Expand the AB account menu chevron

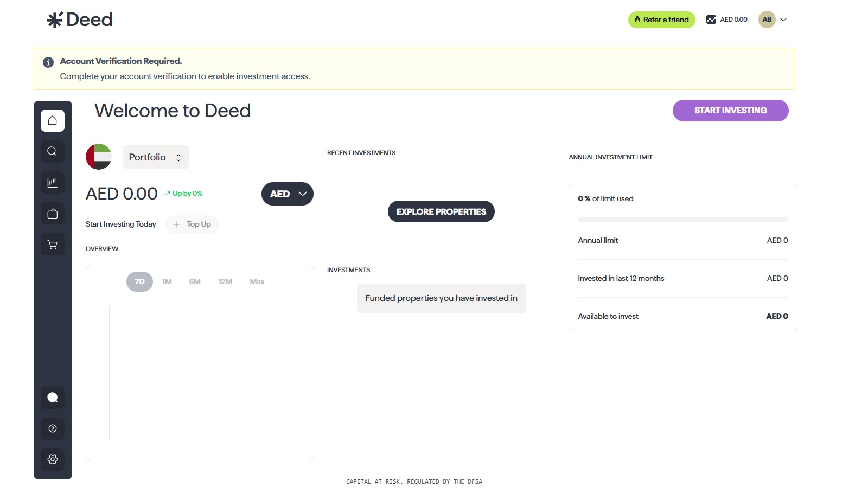pyautogui.click(x=783, y=20)
